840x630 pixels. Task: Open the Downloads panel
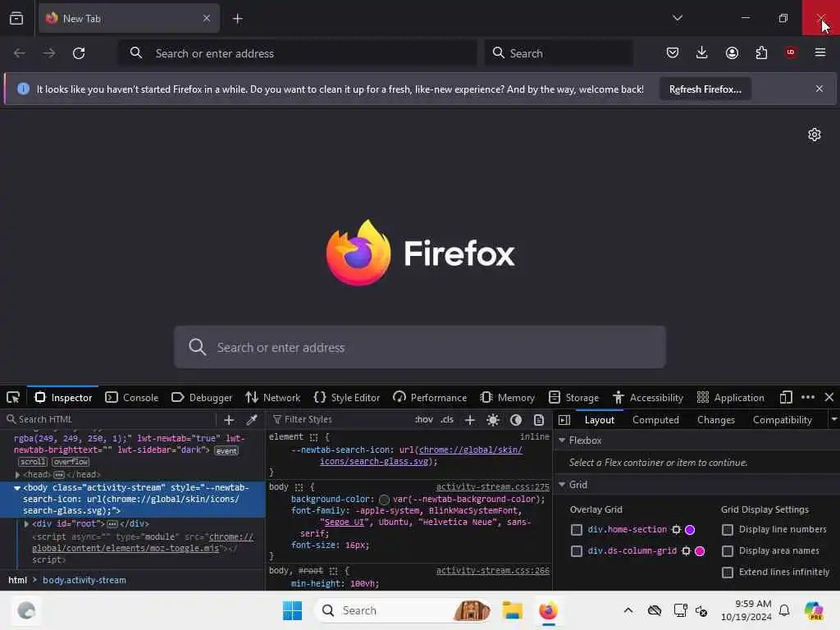[702, 52]
